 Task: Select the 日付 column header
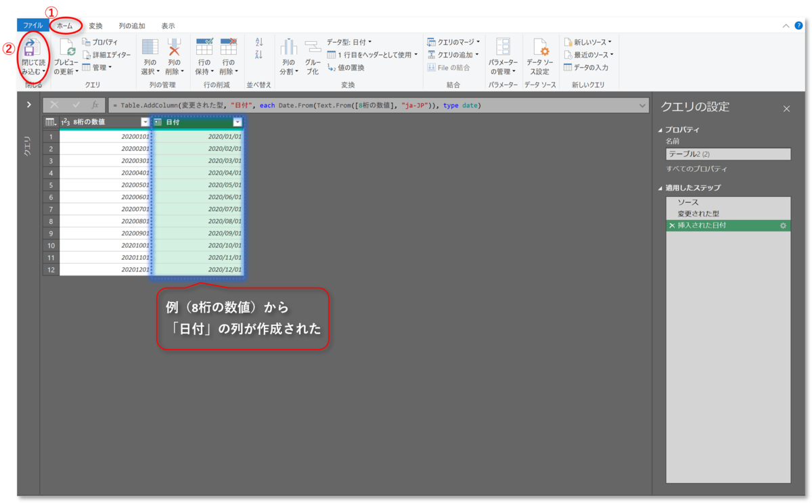(198, 122)
